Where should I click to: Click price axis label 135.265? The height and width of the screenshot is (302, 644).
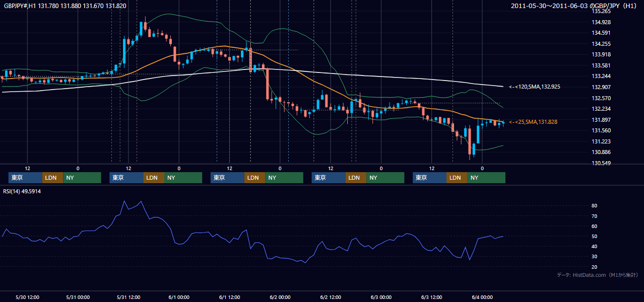[601, 11]
